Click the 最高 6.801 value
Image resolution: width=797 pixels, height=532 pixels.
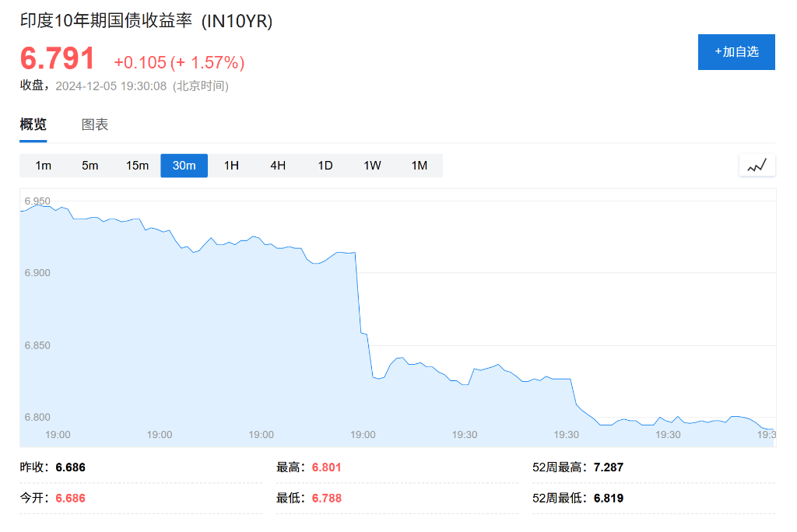click(x=326, y=467)
